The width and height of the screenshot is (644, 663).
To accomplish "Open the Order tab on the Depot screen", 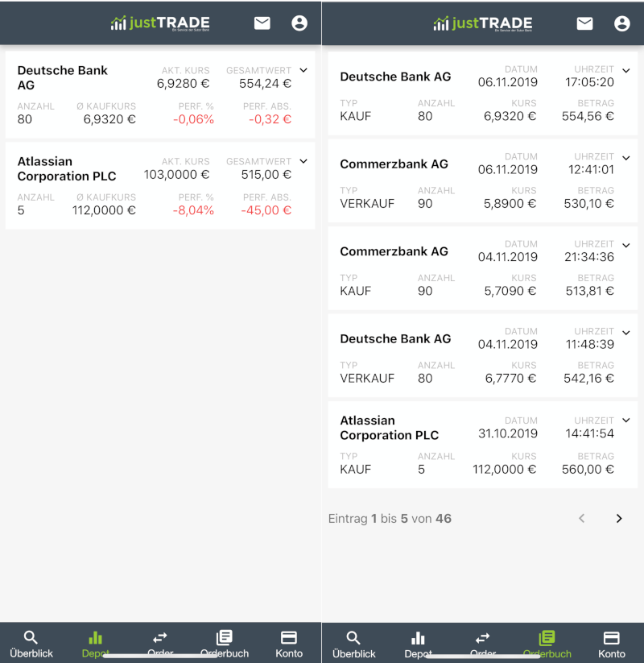I will pos(160,644).
